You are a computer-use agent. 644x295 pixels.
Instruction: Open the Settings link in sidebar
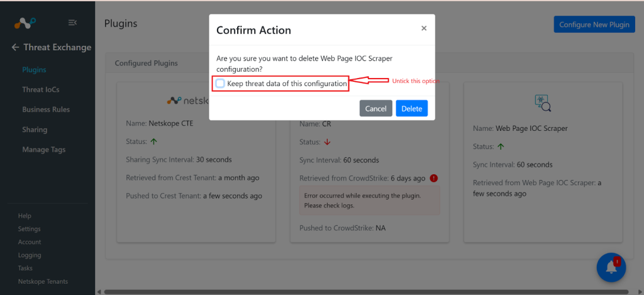(x=29, y=229)
